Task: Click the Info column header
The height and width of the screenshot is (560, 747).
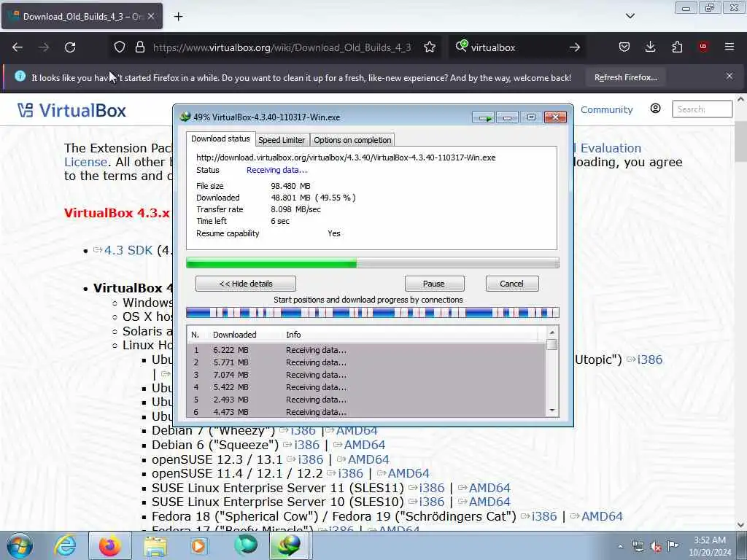Action: click(293, 335)
